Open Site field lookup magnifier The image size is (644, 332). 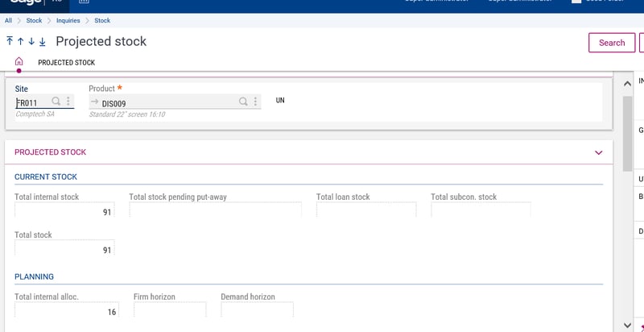[56, 102]
